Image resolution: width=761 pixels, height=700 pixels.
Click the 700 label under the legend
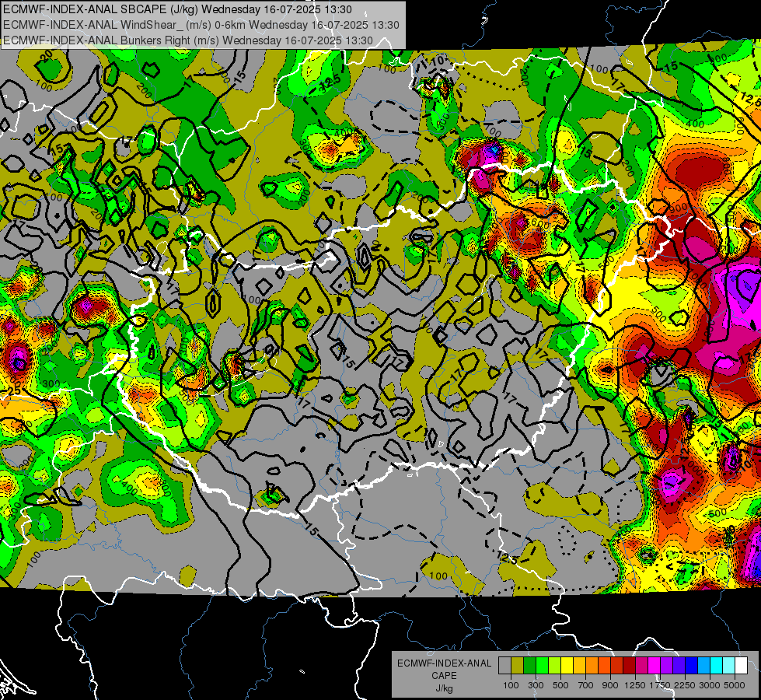586,685
